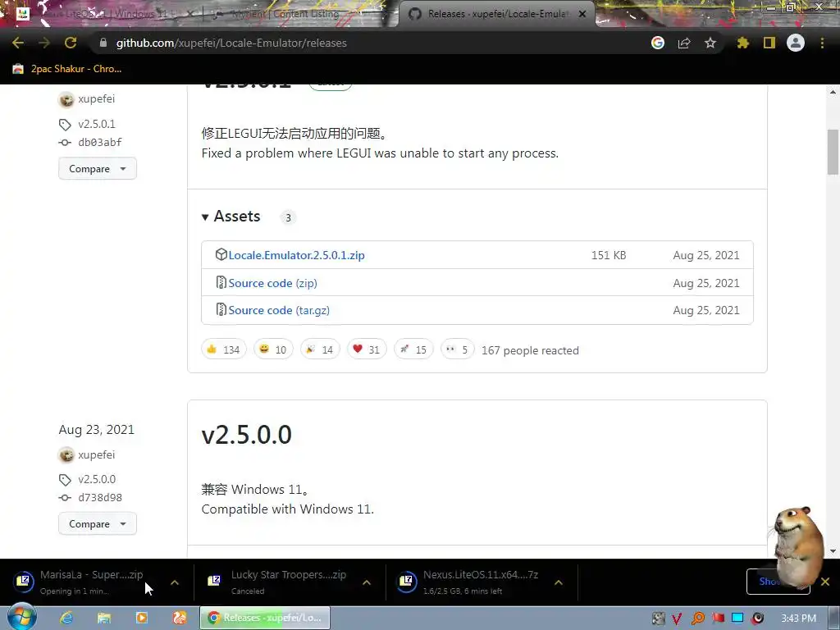Open commit d738d98
This screenshot has height=630, width=840.
pyautogui.click(x=99, y=498)
